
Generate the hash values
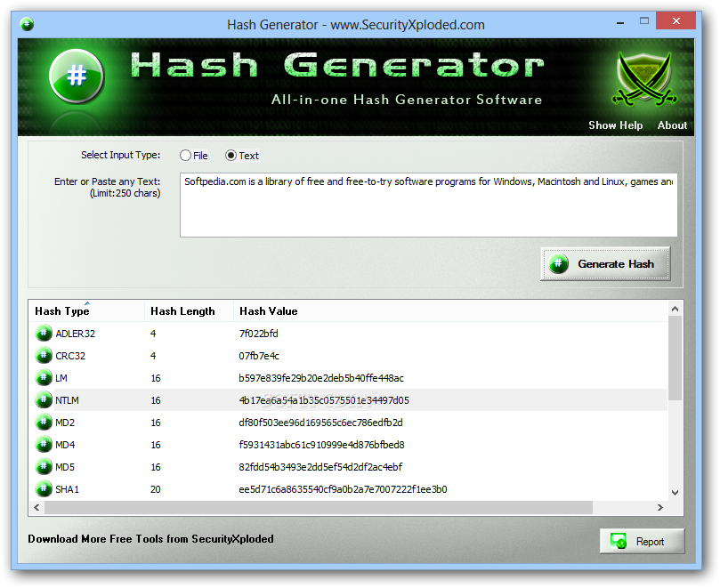tap(605, 263)
